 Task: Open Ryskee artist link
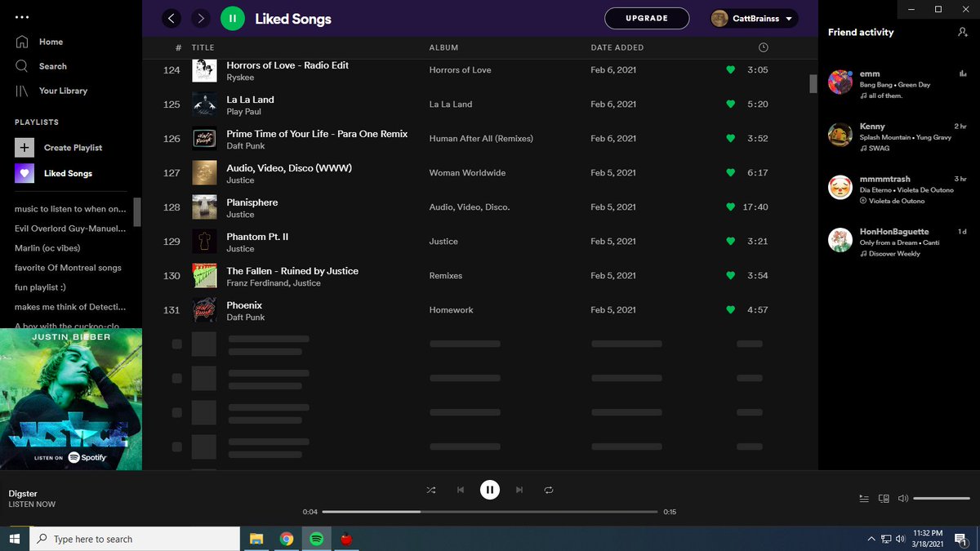pos(240,78)
